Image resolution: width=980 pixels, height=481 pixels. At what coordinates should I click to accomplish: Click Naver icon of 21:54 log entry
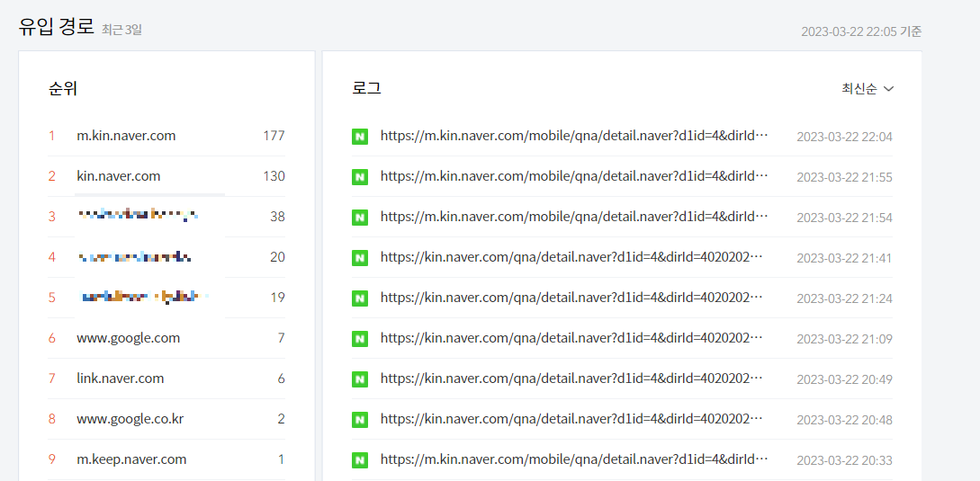point(359,218)
